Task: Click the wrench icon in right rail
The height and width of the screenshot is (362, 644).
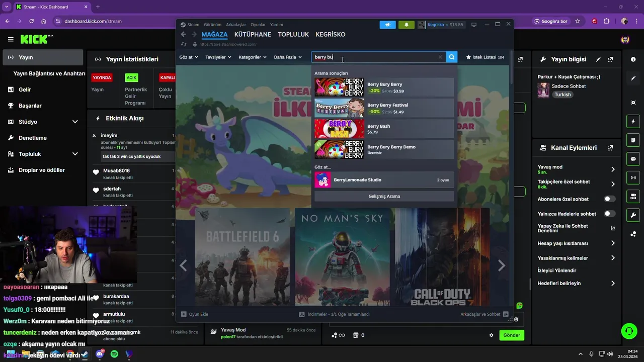Action: [633, 215]
